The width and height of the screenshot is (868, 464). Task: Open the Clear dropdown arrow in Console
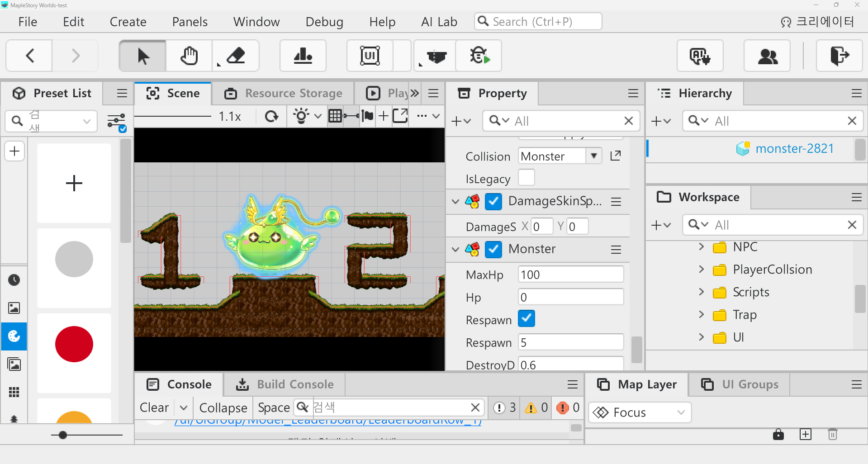(x=183, y=407)
